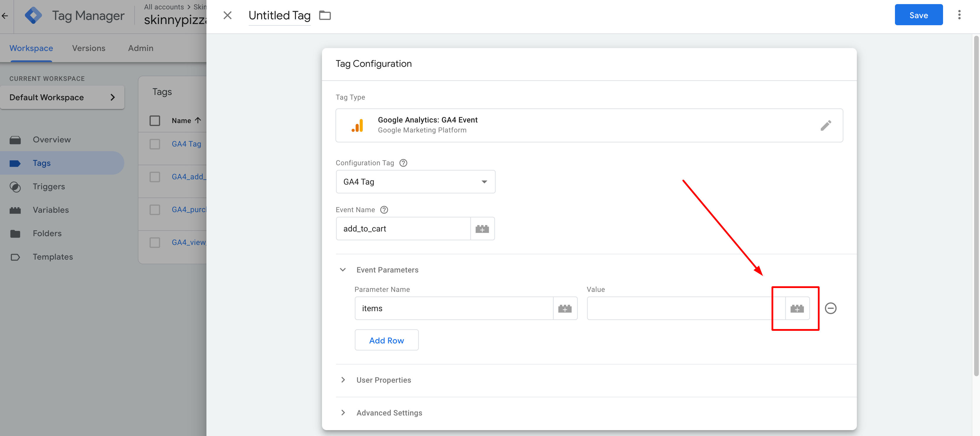The width and height of the screenshot is (980, 436).
Task: Click the Tag Type GA4 Event box
Action: [589, 125]
